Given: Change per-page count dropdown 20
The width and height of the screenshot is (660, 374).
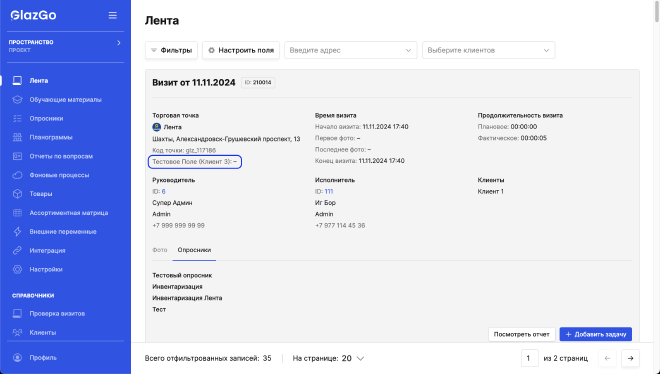Looking at the screenshot, I should 353,358.
